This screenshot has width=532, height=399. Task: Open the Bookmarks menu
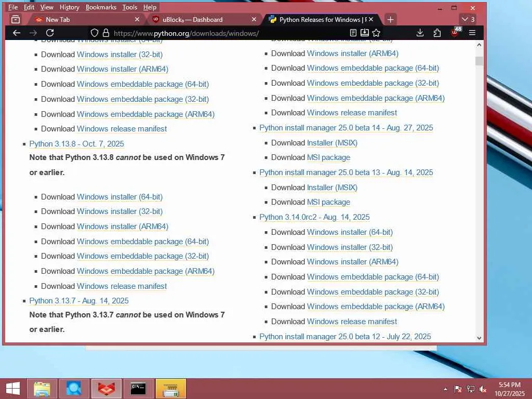(x=101, y=7)
